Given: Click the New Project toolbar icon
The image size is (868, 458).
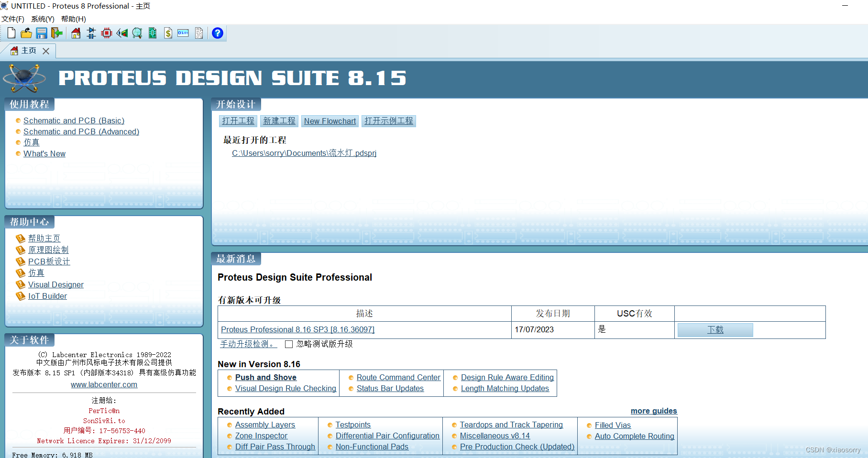Looking at the screenshot, I should pos(11,33).
